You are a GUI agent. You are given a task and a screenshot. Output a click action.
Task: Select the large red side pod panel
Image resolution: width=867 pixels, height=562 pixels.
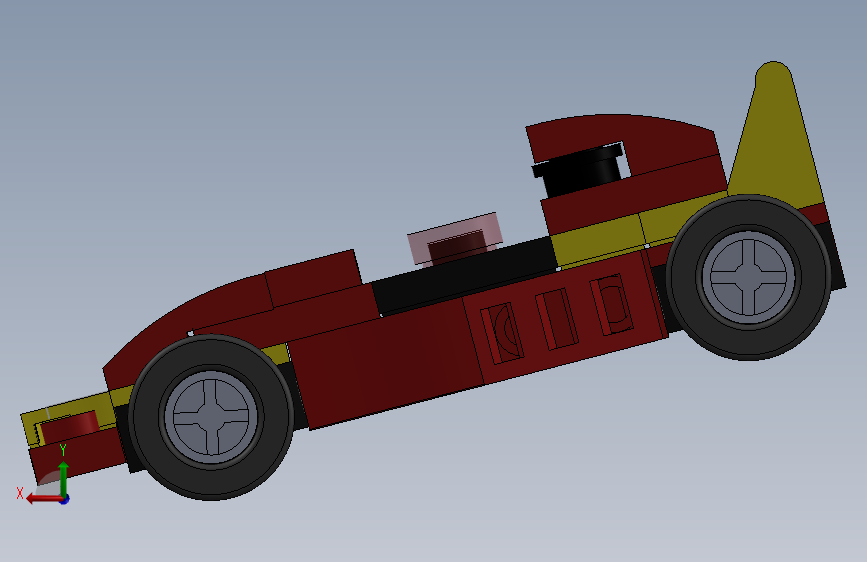click(387, 362)
